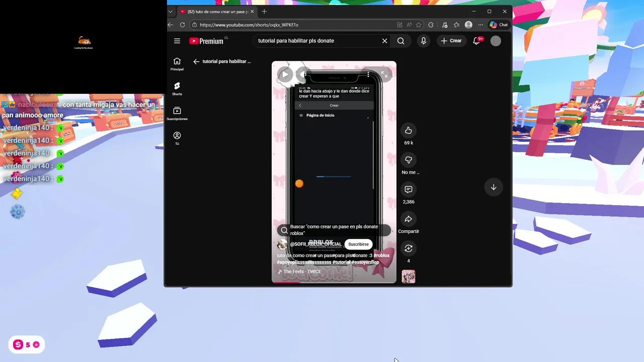Open the #roblox hashtag link
The width and height of the screenshot is (644, 362).
tap(382, 255)
